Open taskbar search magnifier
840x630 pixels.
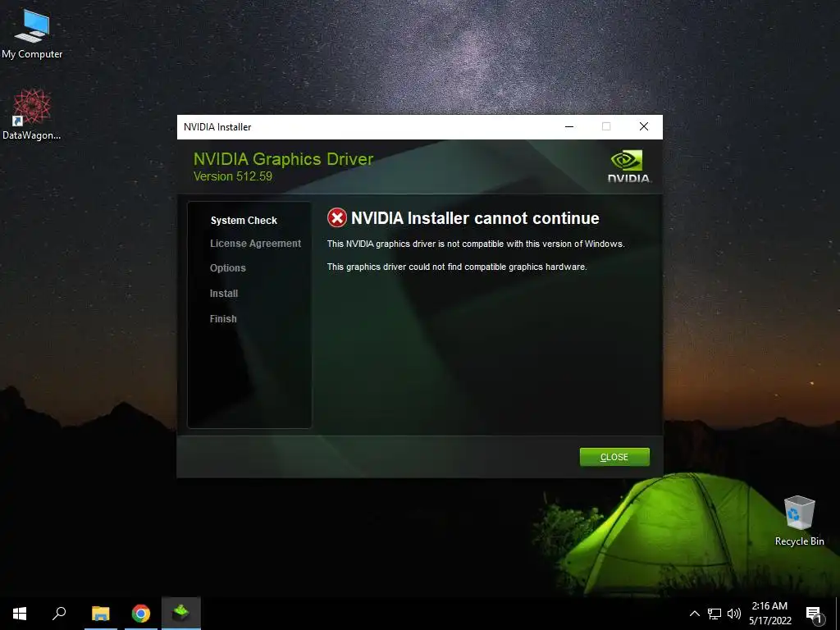coord(59,614)
